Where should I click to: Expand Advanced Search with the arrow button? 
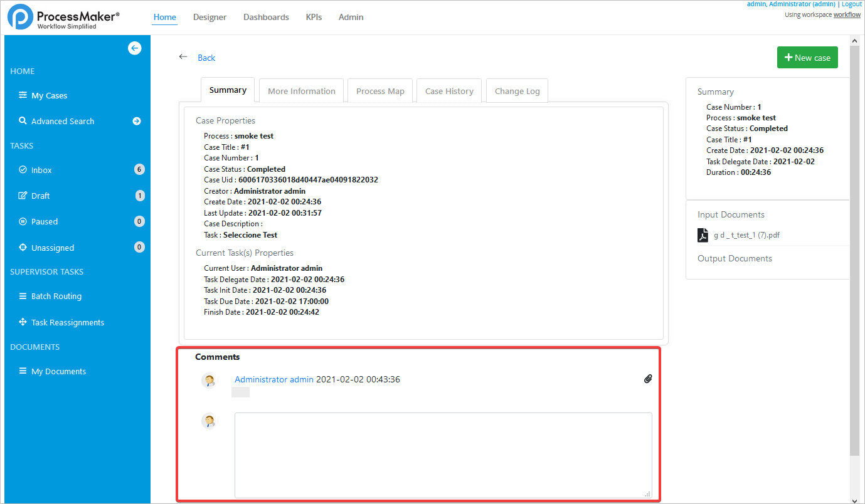coord(137,121)
